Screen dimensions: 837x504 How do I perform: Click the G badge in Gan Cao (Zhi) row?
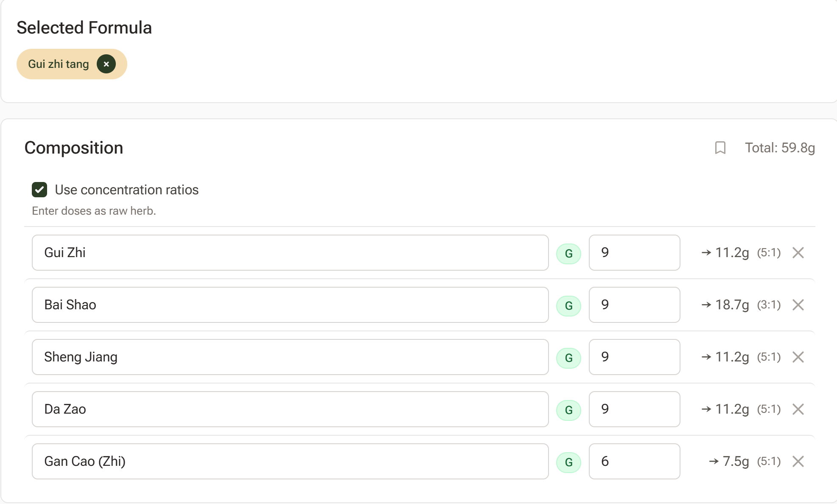tap(568, 462)
